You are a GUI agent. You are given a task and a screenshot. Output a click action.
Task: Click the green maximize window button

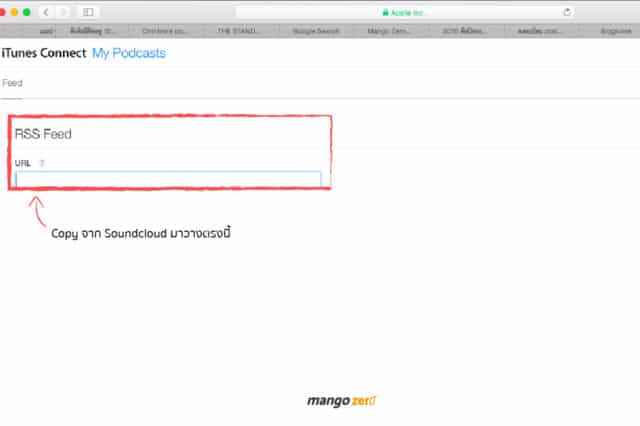(27, 12)
